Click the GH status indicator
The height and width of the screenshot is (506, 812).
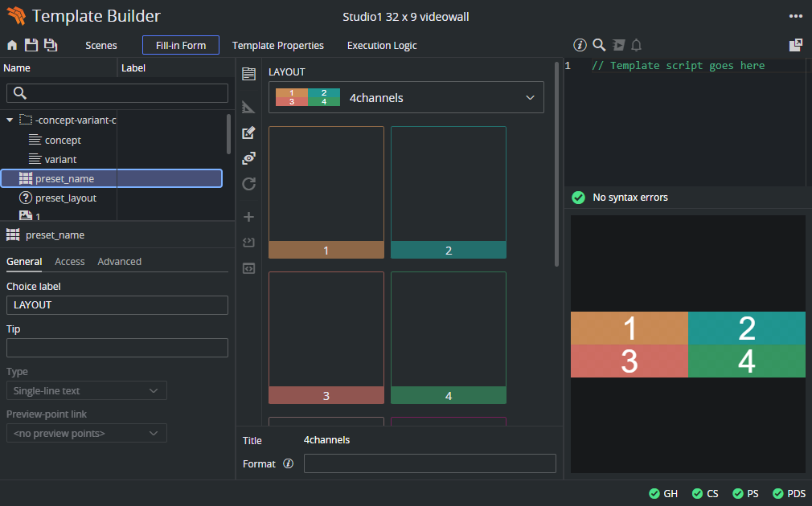663,494
